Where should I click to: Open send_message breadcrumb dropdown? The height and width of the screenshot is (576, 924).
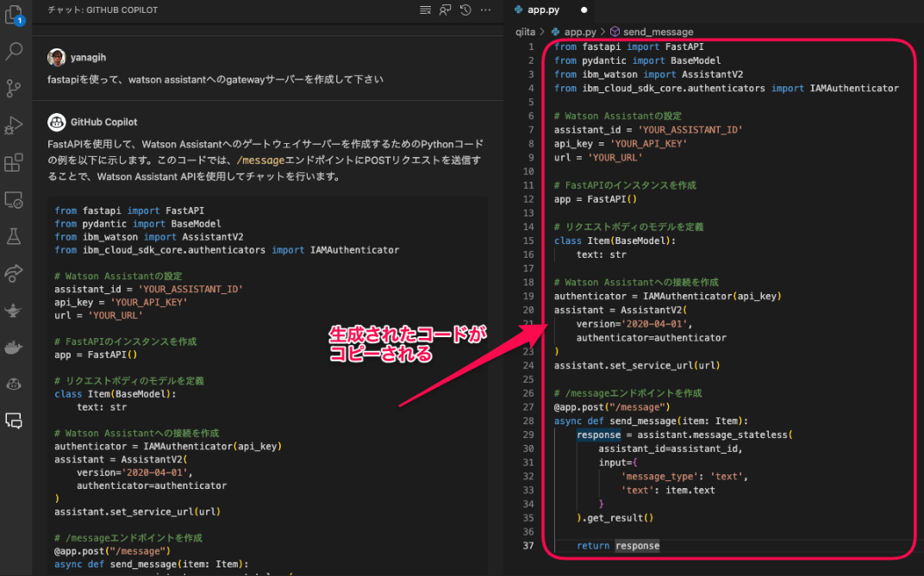[x=659, y=32]
